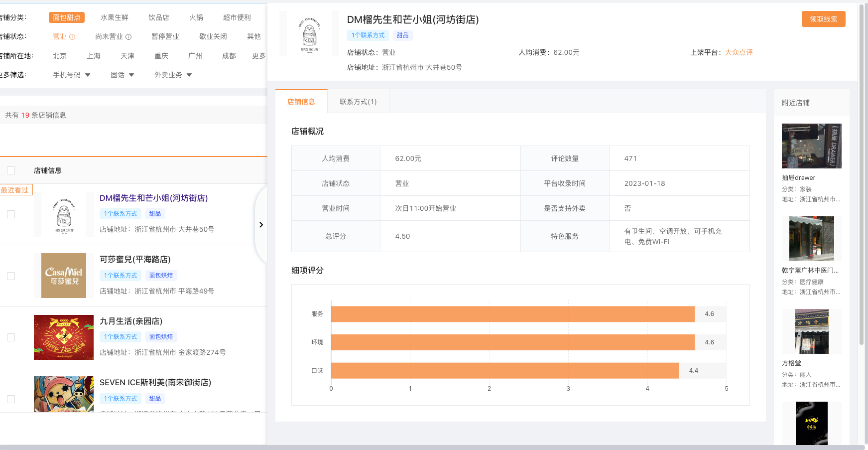
Task: Expand 更多 city options
Action: 259,56
